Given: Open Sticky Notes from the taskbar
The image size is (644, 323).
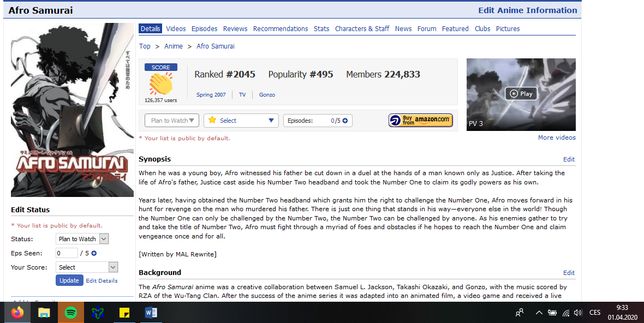Looking at the screenshot, I should [124, 313].
